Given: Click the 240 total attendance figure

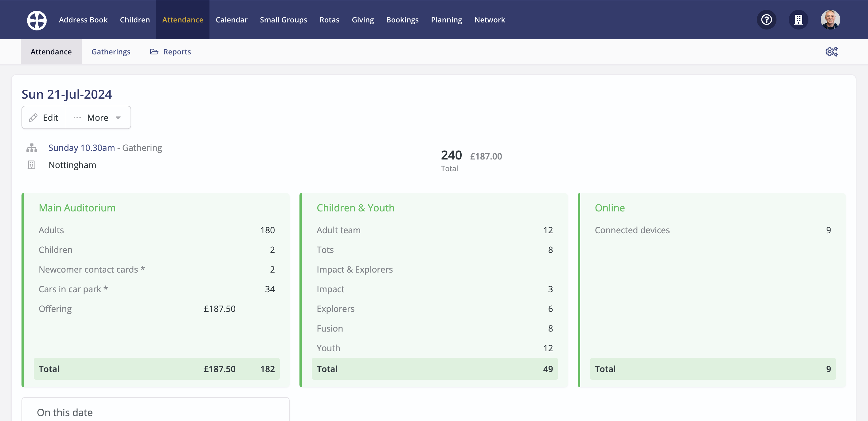Looking at the screenshot, I should 451,155.
